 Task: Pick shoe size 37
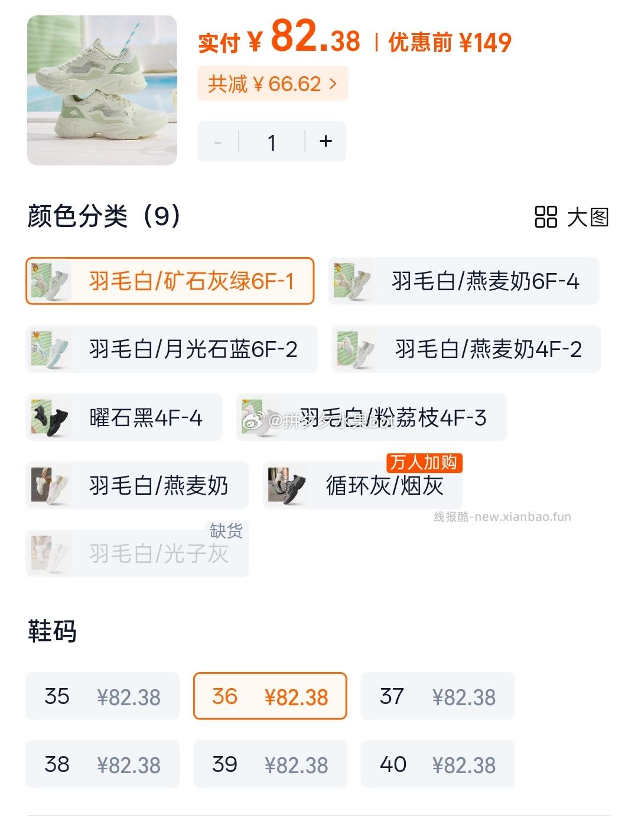[438, 696]
